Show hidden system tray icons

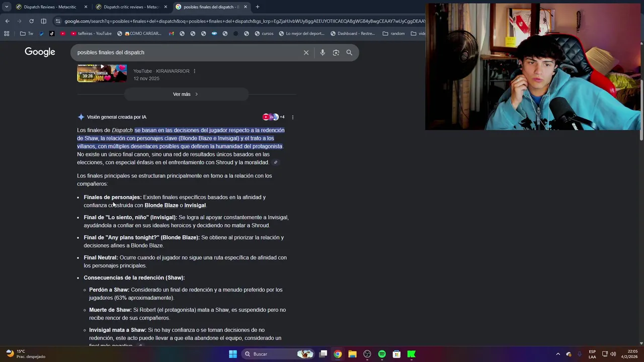pos(557,354)
